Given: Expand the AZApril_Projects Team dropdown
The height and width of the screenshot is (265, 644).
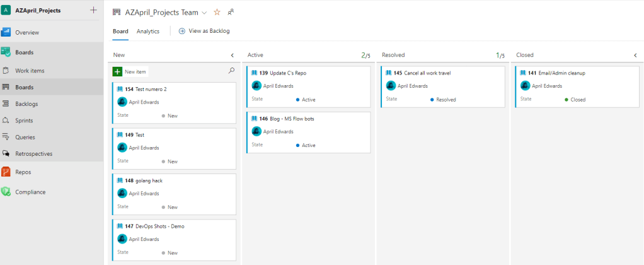Looking at the screenshot, I should (204, 13).
